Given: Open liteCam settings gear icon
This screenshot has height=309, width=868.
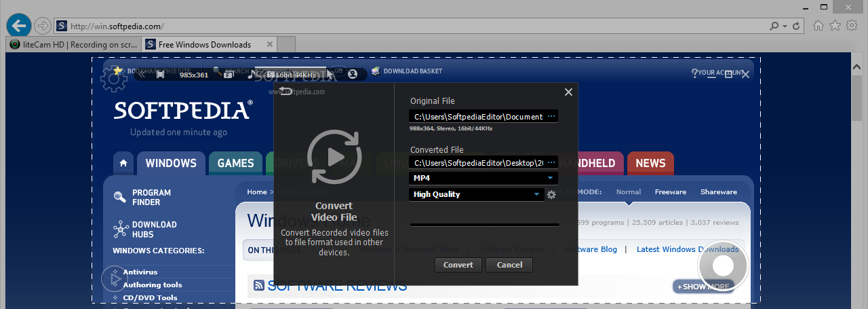Looking at the screenshot, I should 113,79.
